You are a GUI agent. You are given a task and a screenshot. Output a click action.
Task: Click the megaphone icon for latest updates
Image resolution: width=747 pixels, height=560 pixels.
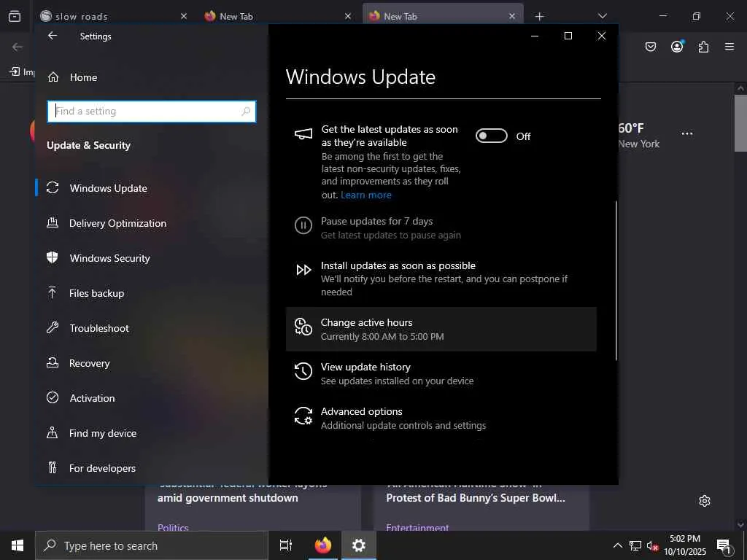303,134
